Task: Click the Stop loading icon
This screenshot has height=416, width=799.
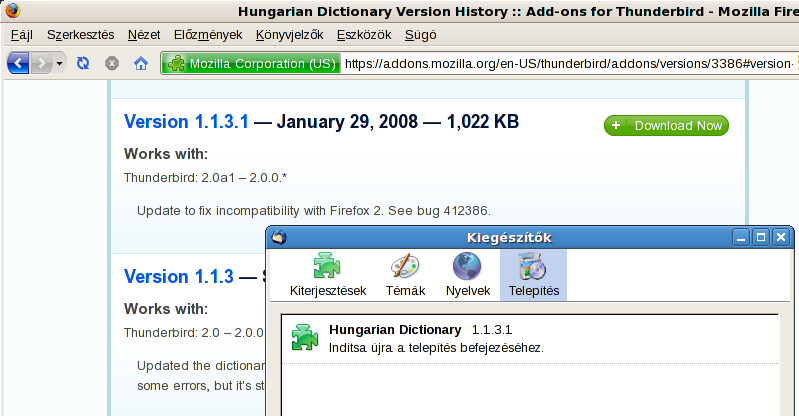Action: [x=112, y=63]
